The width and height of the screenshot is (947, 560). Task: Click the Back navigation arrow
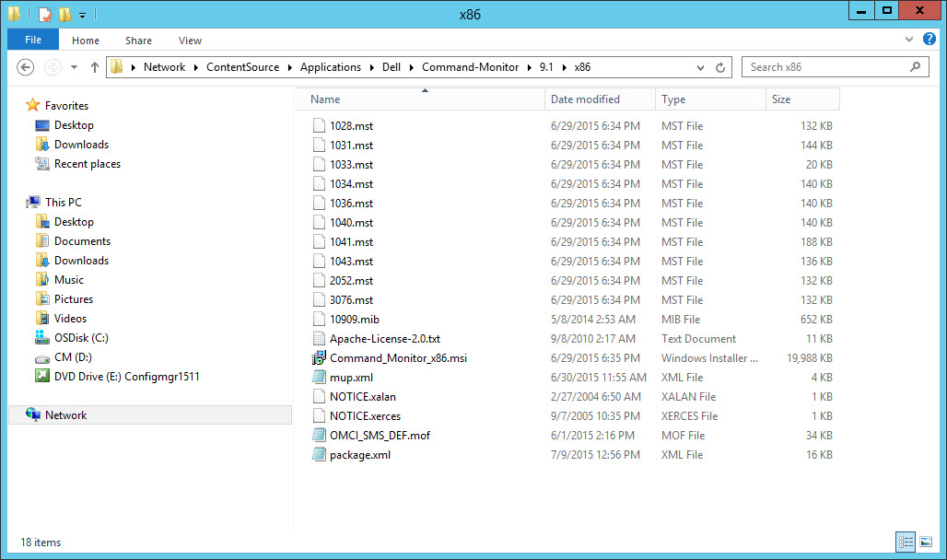(26, 67)
